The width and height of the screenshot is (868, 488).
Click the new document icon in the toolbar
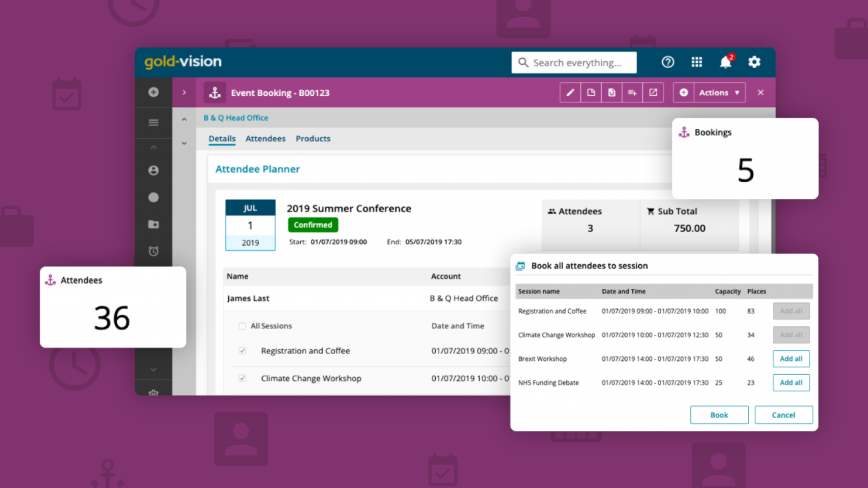591,92
